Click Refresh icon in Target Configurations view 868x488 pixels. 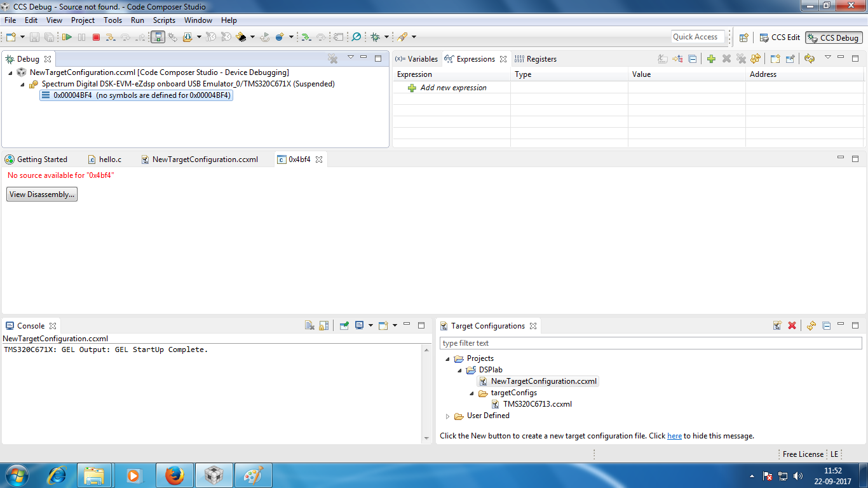[811, 326]
